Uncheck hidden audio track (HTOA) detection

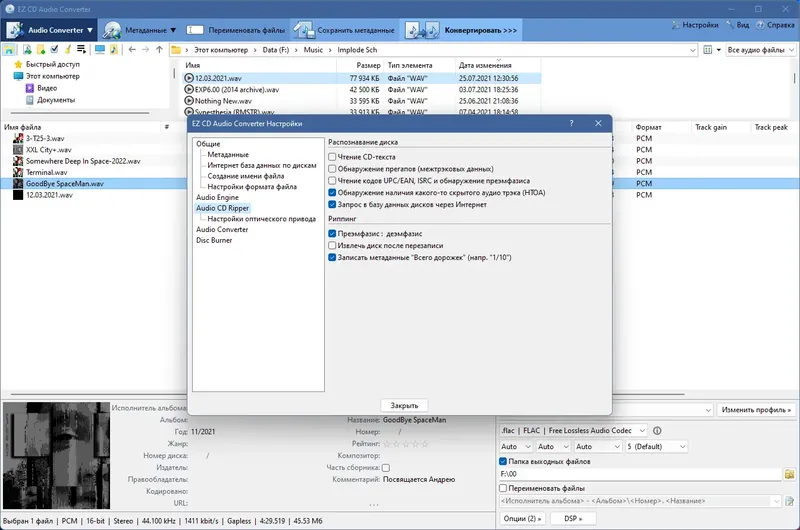pyautogui.click(x=332, y=192)
